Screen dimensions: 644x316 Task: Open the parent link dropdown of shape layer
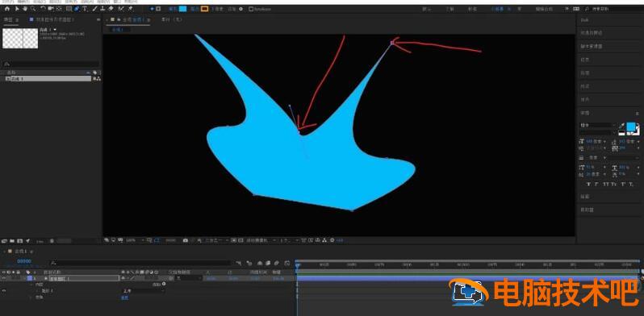[189, 278]
